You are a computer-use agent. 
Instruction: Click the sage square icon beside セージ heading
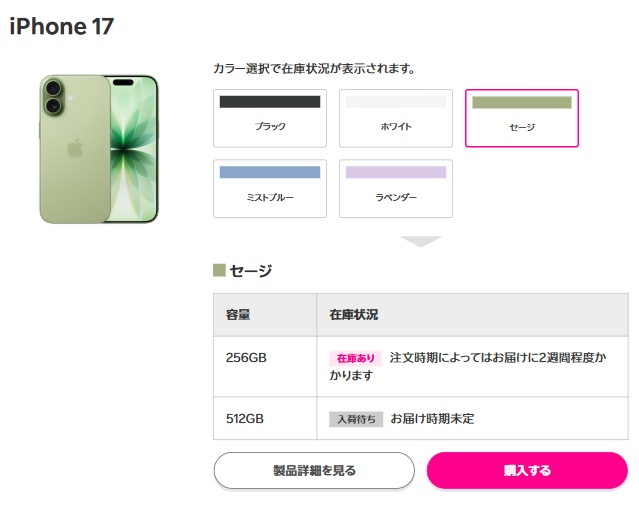[219, 270]
